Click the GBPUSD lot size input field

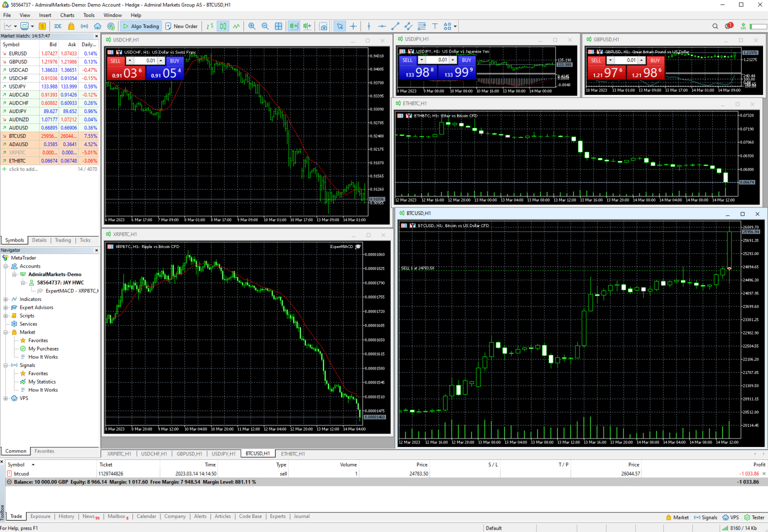point(626,60)
